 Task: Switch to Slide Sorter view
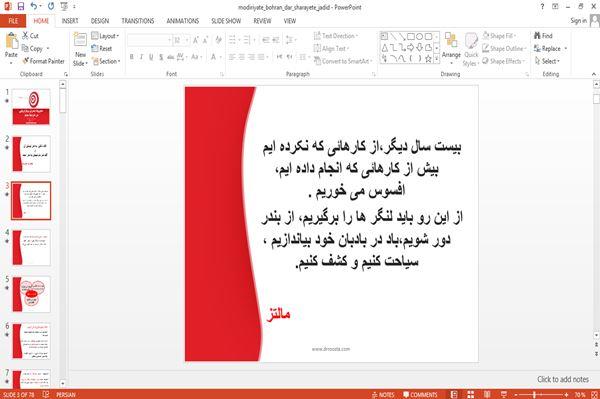[x=471, y=394]
